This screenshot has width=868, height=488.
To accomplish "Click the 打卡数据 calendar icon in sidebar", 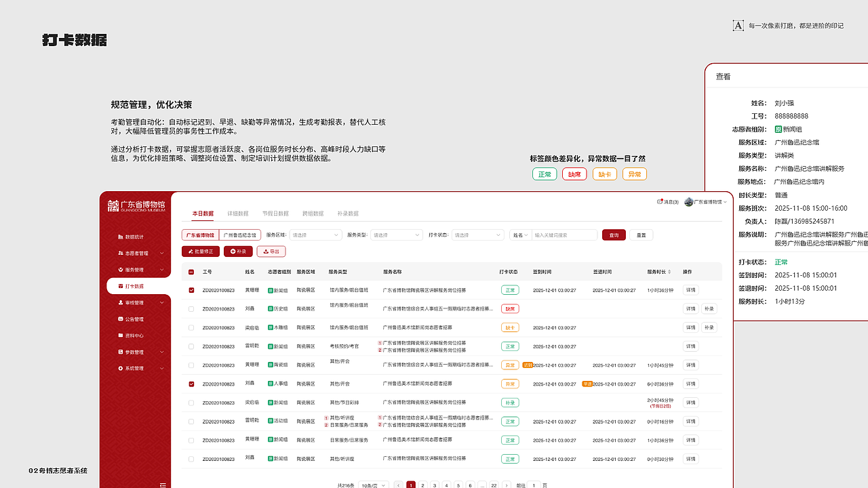I will [121, 287].
